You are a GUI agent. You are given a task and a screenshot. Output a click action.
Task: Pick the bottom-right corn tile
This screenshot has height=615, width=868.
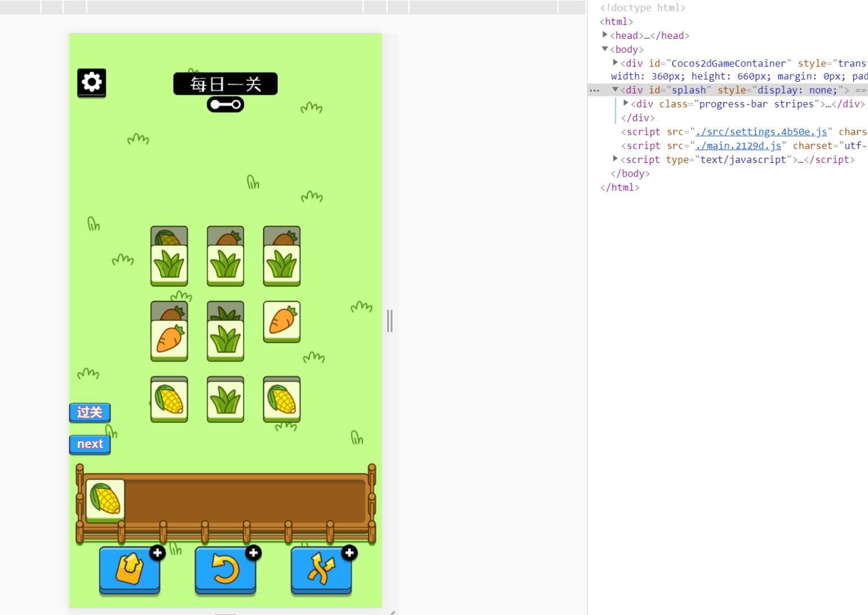click(x=281, y=399)
